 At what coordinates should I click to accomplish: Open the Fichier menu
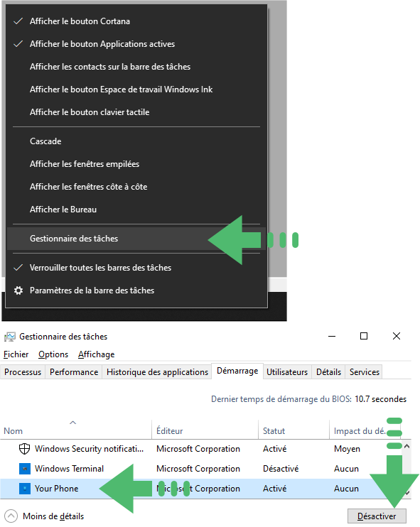pyautogui.click(x=16, y=354)
